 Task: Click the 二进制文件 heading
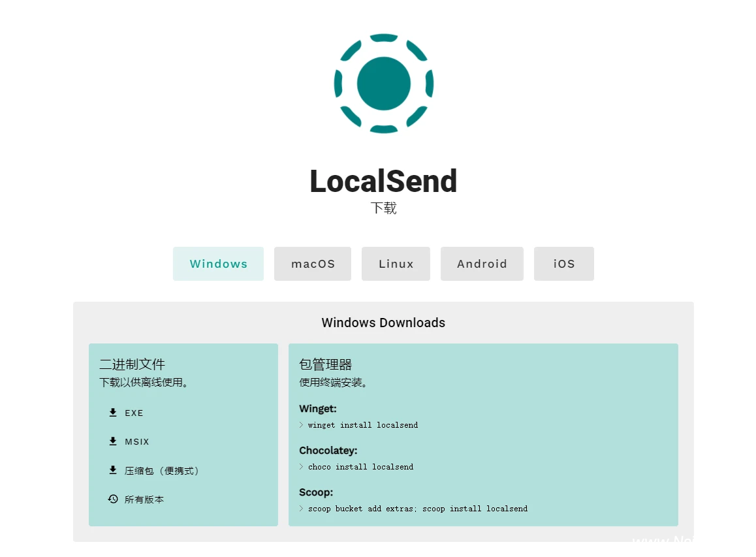(x=132, y=364)
